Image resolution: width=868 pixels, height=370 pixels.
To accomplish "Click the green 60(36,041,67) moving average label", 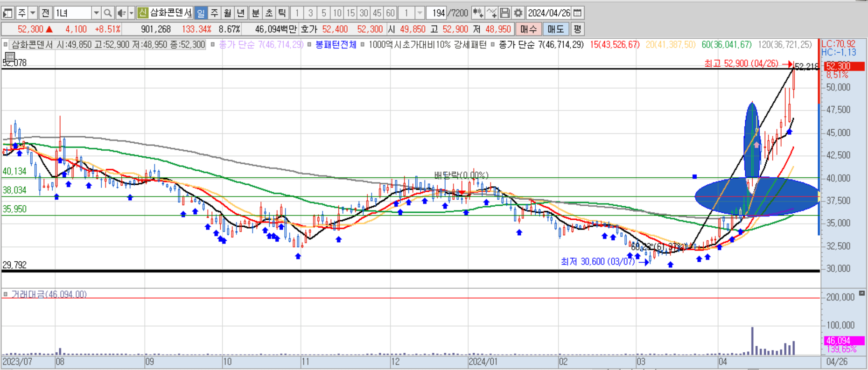I will [x=727, y=45].
